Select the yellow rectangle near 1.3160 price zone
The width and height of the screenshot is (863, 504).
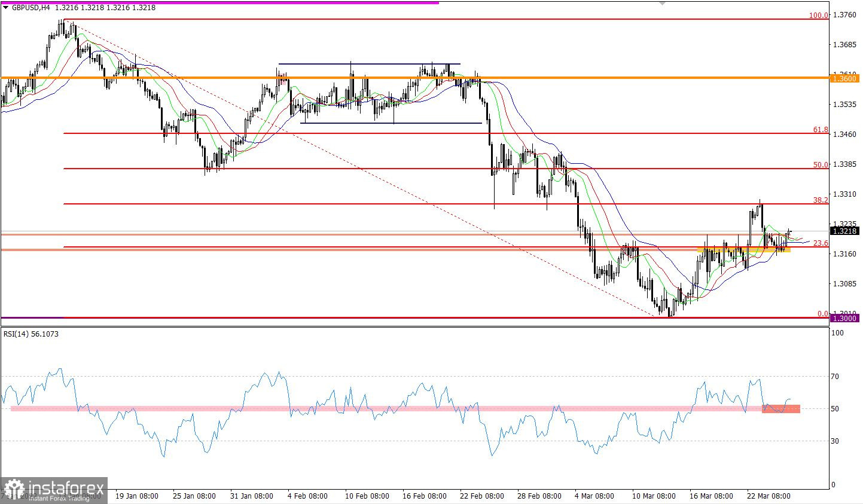tap(743, 249)
